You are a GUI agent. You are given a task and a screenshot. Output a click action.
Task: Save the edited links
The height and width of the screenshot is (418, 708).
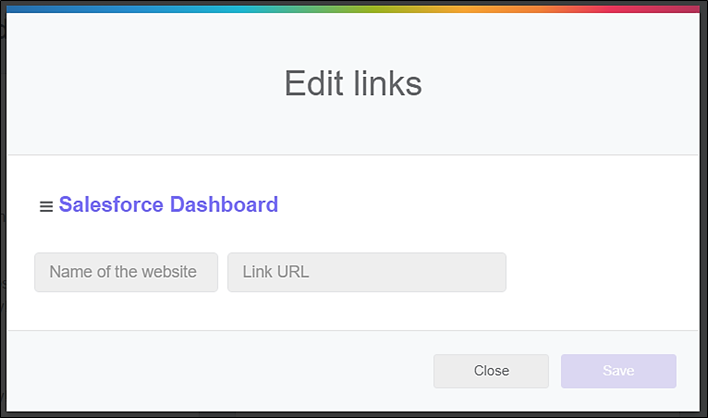(x=619, y=371)
